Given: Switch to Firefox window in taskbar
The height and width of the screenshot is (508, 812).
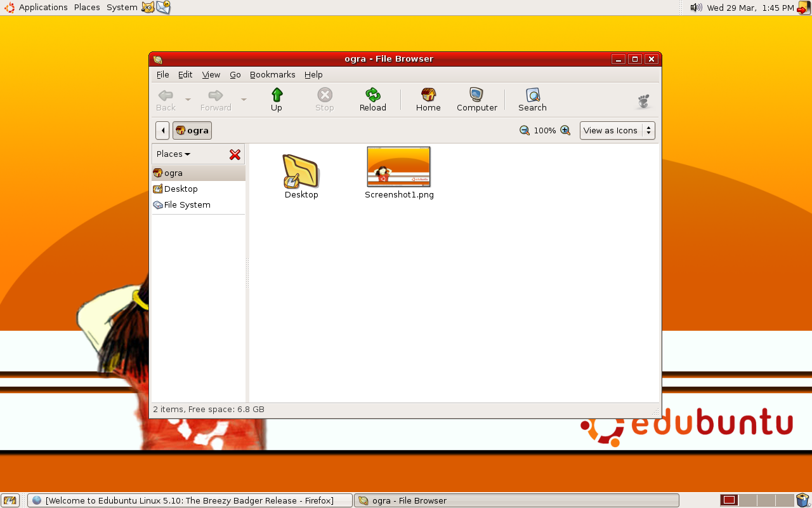Looking at the screenshot, I should click(x=190, y=500).
